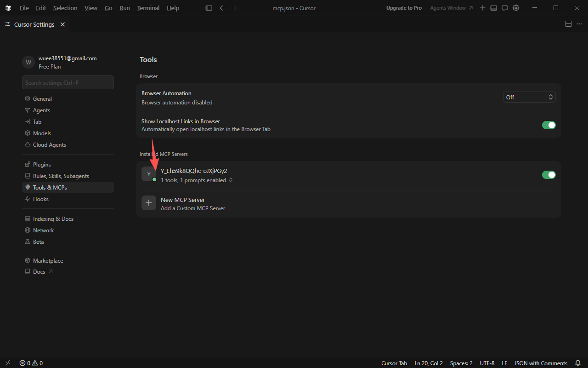
Task: Click the Cursor logo in the title bar
Action: (8, 8)
